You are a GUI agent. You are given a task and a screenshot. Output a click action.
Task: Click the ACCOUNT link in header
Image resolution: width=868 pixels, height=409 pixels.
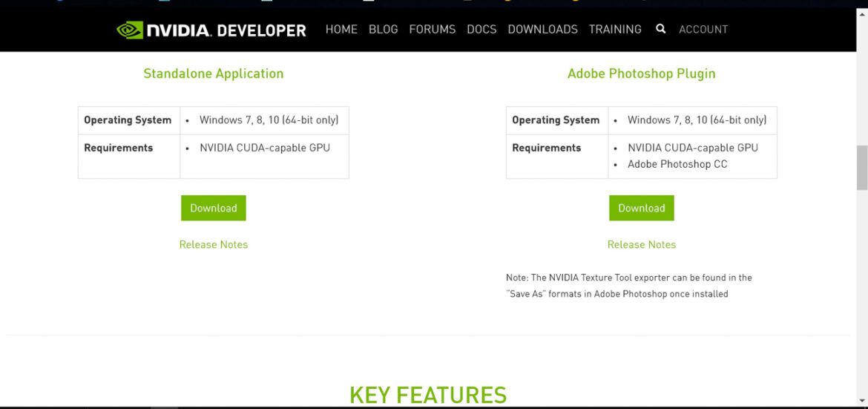pos(703,30)
